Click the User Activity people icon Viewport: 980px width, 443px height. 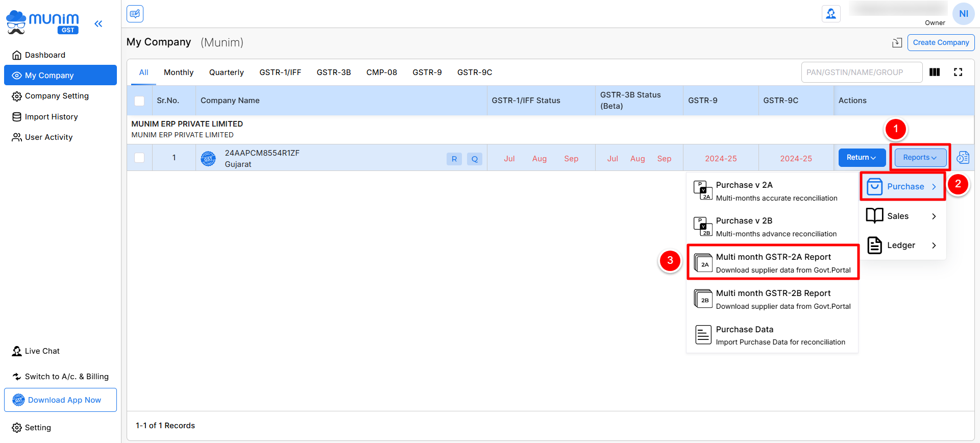coord(17,137)
